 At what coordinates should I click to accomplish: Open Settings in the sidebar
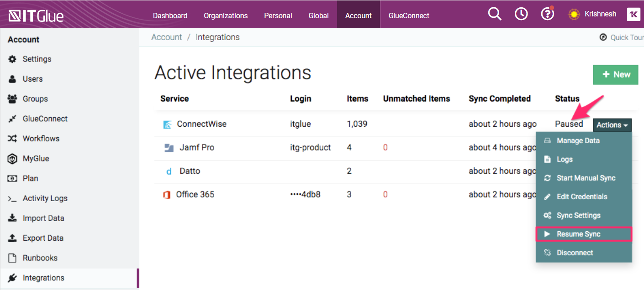(37, 59)
